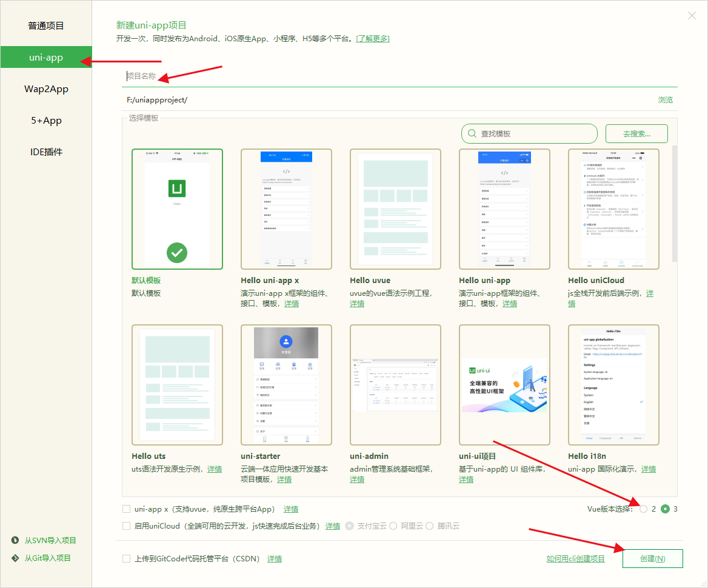Select the Hello uniCloud template thumbnail
Image resolution: width=708 pixels, height=588 pixels.
(613, 209)
